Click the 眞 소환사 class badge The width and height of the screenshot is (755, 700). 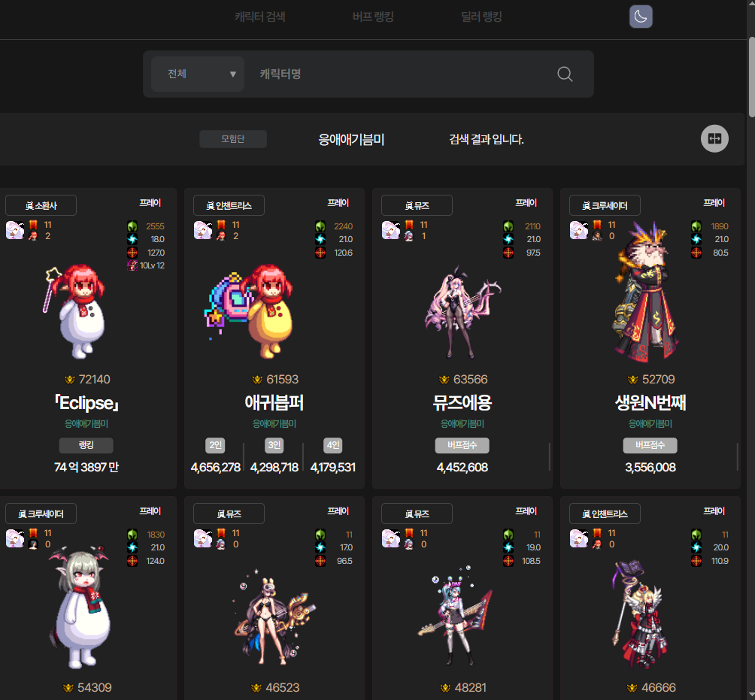pyautogui.click(x=41, y=205)
